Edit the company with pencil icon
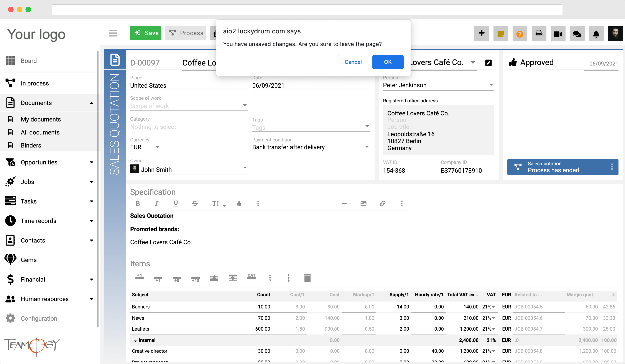Viewport: 625px width, 364px height. point(488,63)
